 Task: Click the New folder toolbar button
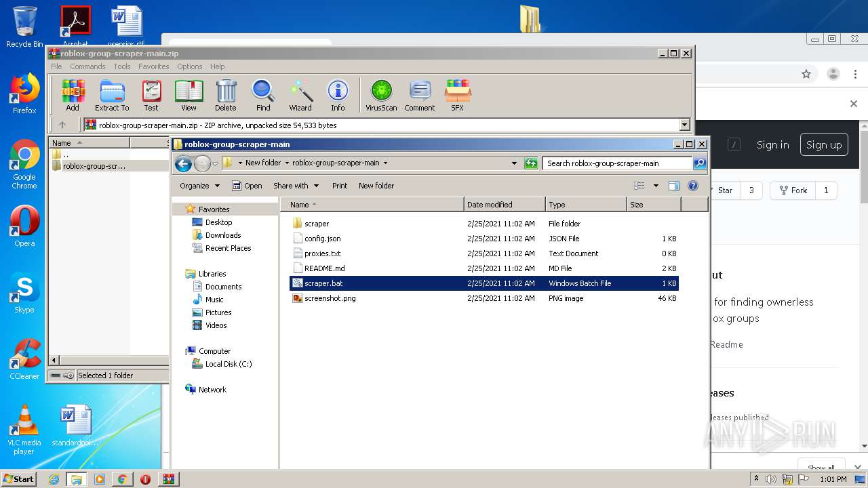click(x=376, y=186)
